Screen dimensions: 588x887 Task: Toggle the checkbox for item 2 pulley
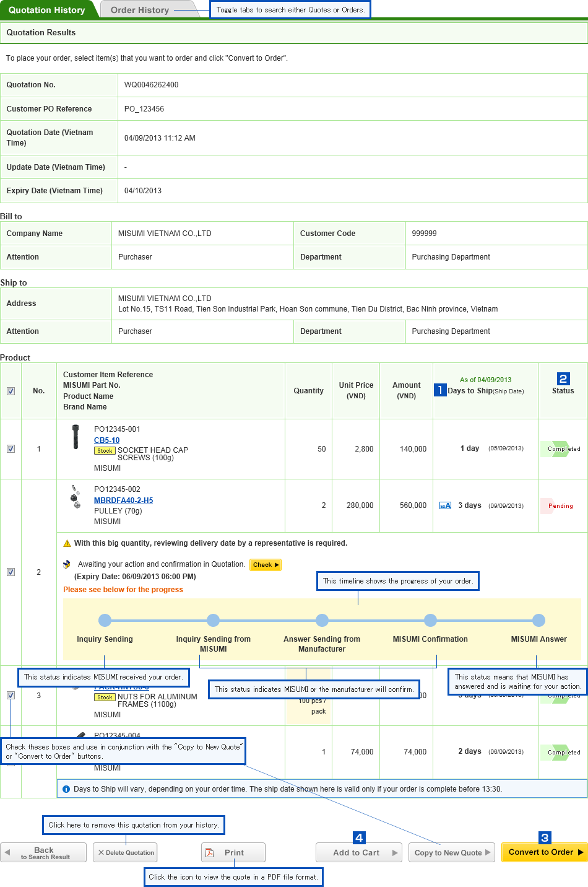coord(11,572)
